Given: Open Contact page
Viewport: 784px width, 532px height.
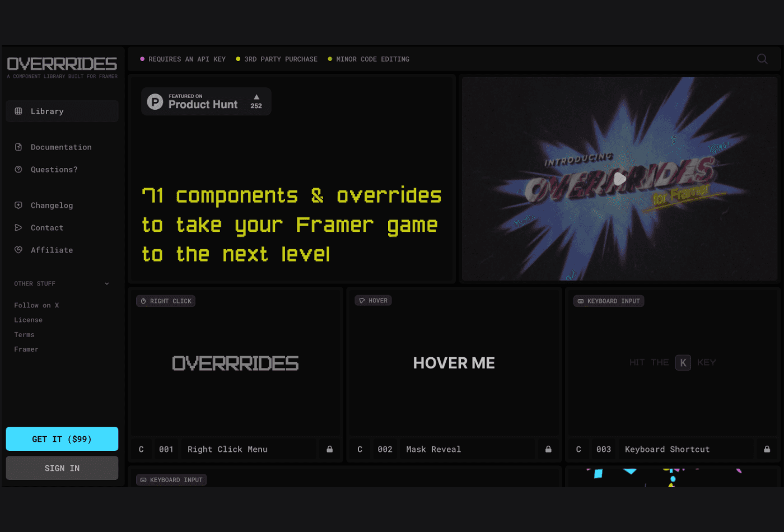Looking at the screenshot, I should click(47, 228).
